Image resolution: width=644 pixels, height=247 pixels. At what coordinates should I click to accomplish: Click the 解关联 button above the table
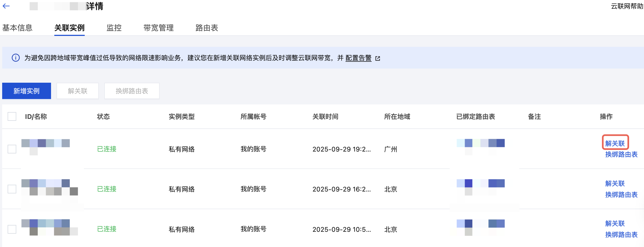point(78,91)
